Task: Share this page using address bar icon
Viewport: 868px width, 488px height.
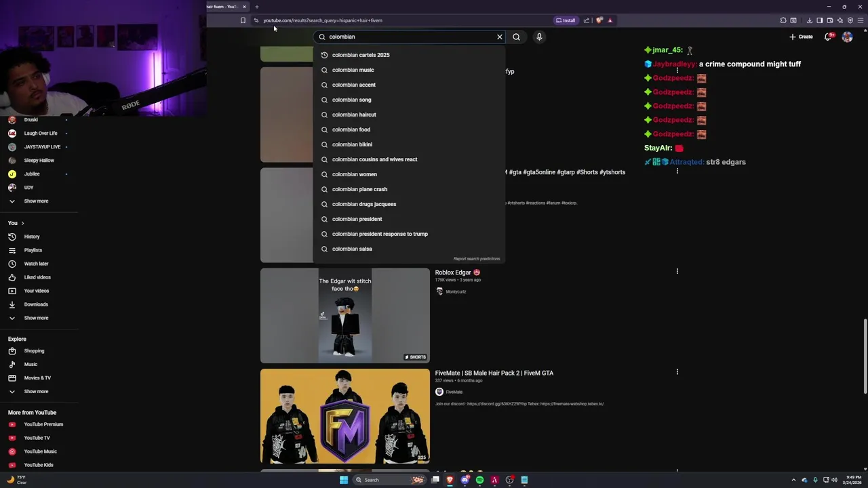Action: pyautogui.click(x=587, y=20)
